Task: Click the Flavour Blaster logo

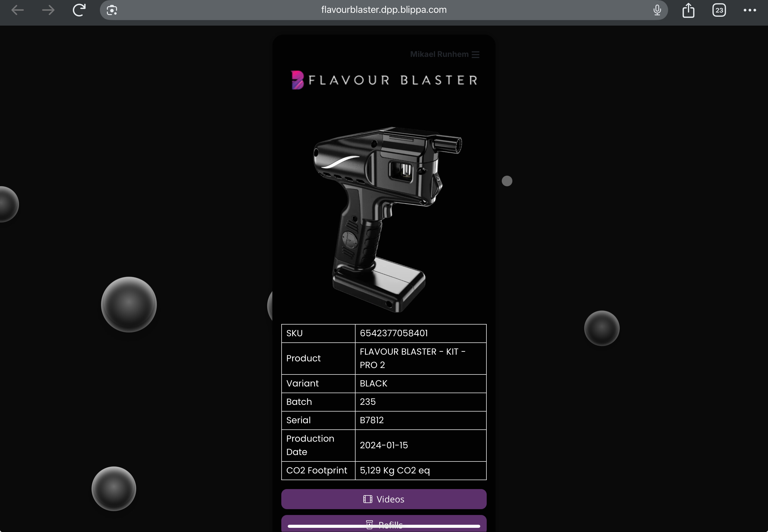Action: (384, 80)
